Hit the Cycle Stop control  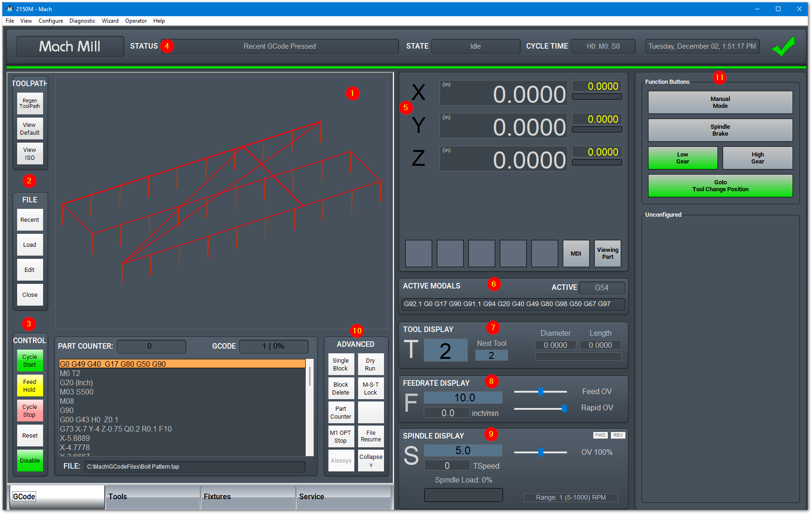click(x=30, y=411)
